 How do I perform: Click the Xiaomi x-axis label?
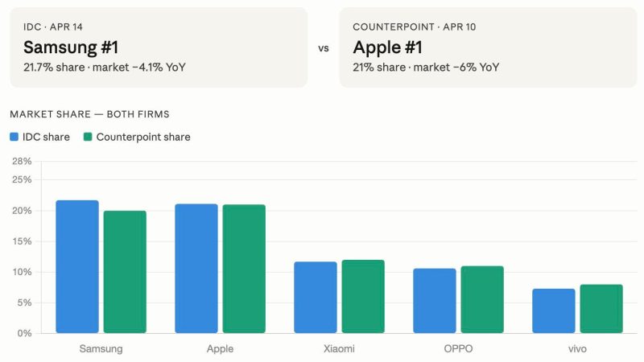click(x=339, y=349)
